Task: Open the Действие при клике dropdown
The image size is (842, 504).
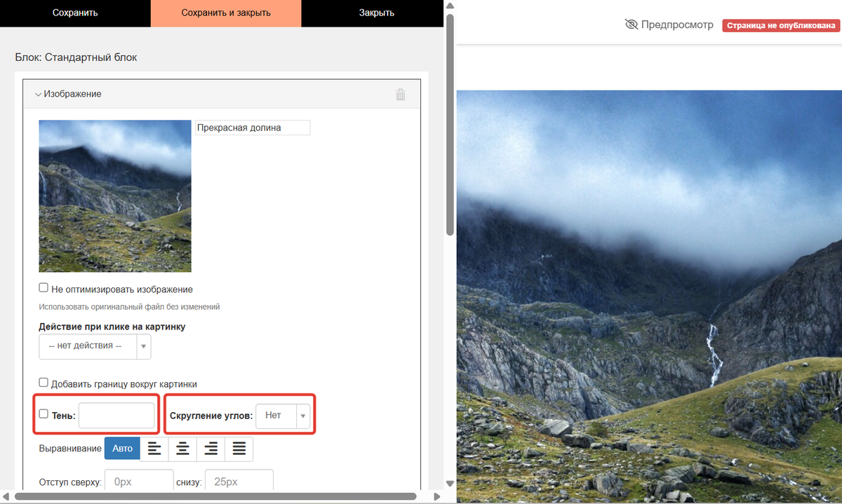Action: [x=95, y=346]
